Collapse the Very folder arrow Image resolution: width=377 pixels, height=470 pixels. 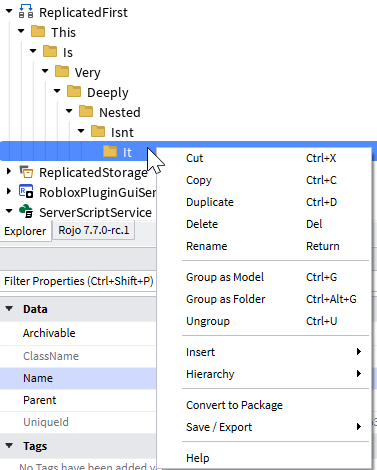(x=45, y=71)
